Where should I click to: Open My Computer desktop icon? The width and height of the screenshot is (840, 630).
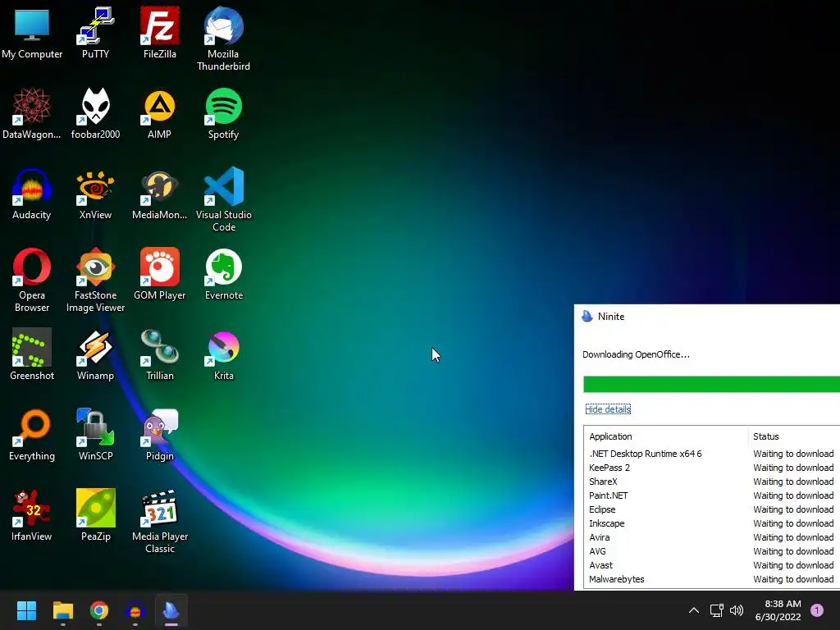(32, 33)
